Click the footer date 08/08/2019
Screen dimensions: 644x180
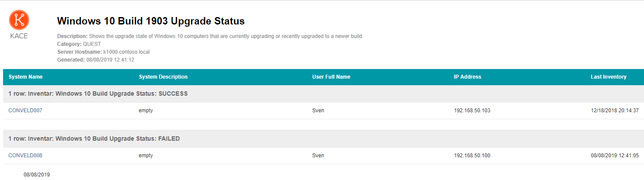[x=37, y=175]
